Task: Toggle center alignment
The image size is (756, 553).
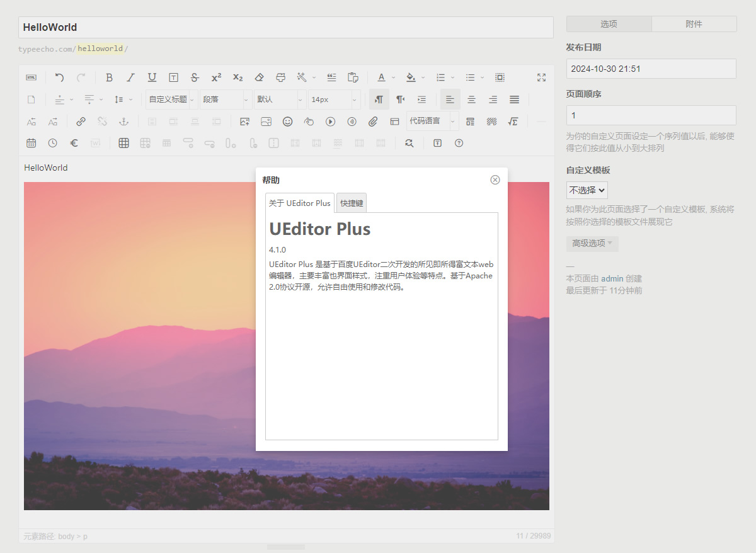Action: pyautogui.click(x=471, y=100)
